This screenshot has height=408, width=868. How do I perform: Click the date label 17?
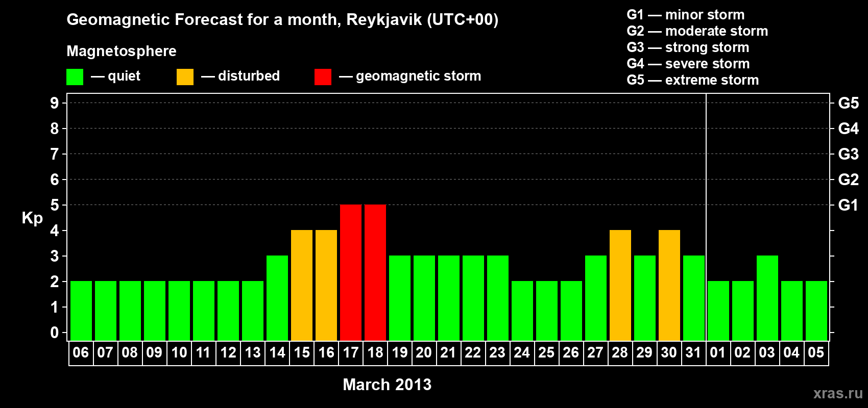(350, 352)
